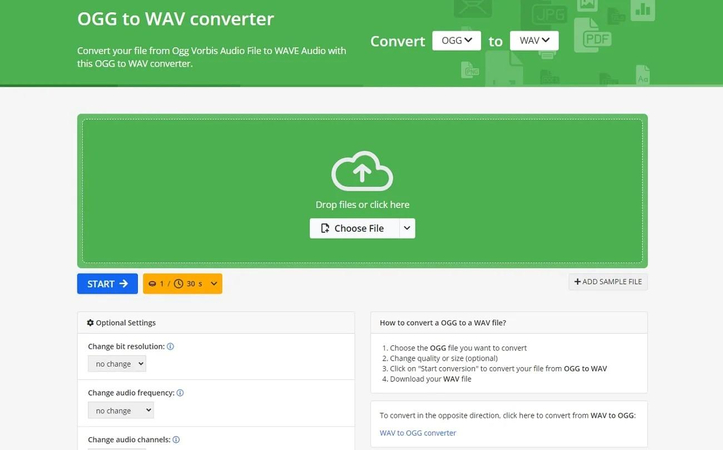Click the file icon on Choose File button
The height and width of the screenshot is (450, 723).
[x=325, y=228]
